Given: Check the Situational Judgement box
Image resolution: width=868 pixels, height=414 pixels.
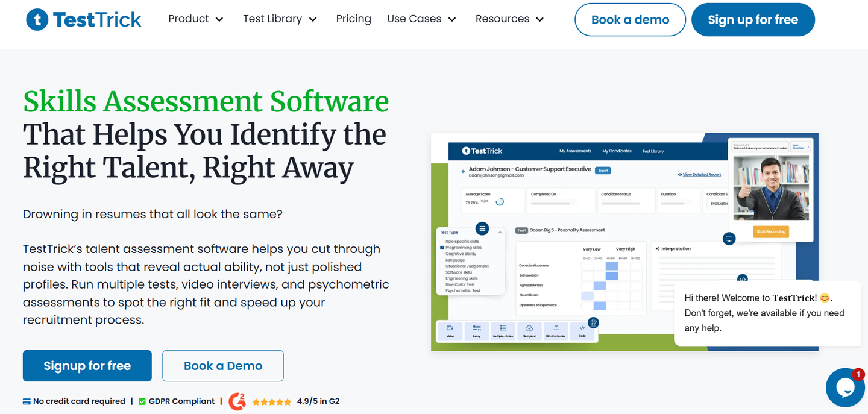Looking at the screenshot, I should pyautogui.click(x=442, y=266).
